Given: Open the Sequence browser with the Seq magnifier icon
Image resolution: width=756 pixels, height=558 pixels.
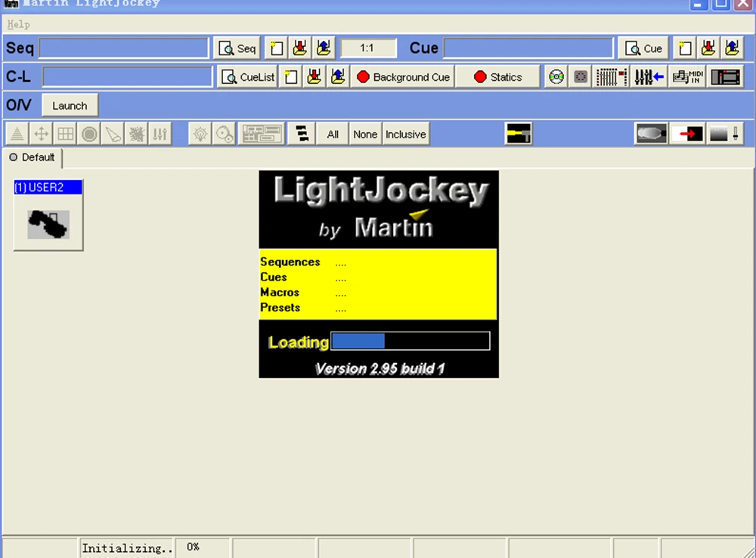Looking at the screenshot, I should tap(236, 48).
